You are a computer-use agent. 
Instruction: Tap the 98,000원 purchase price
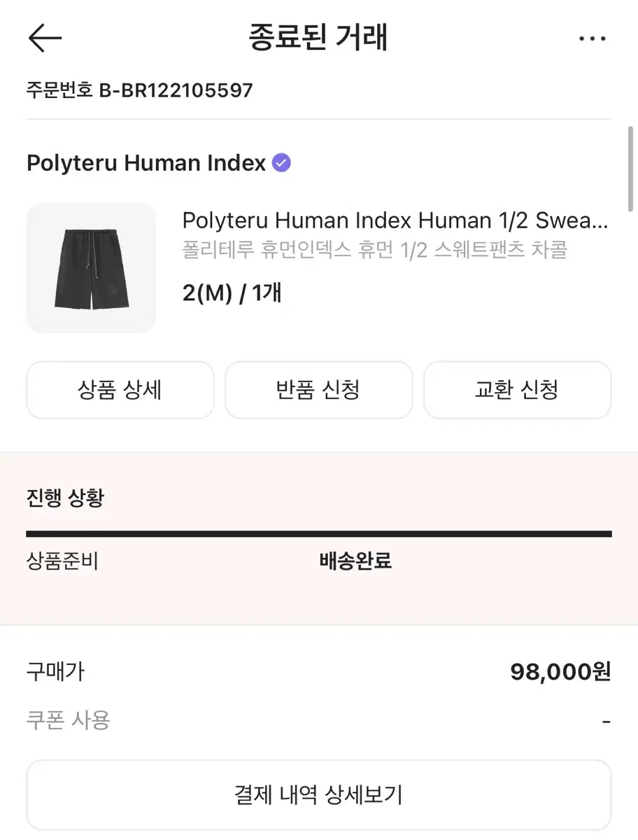point(560,672)
